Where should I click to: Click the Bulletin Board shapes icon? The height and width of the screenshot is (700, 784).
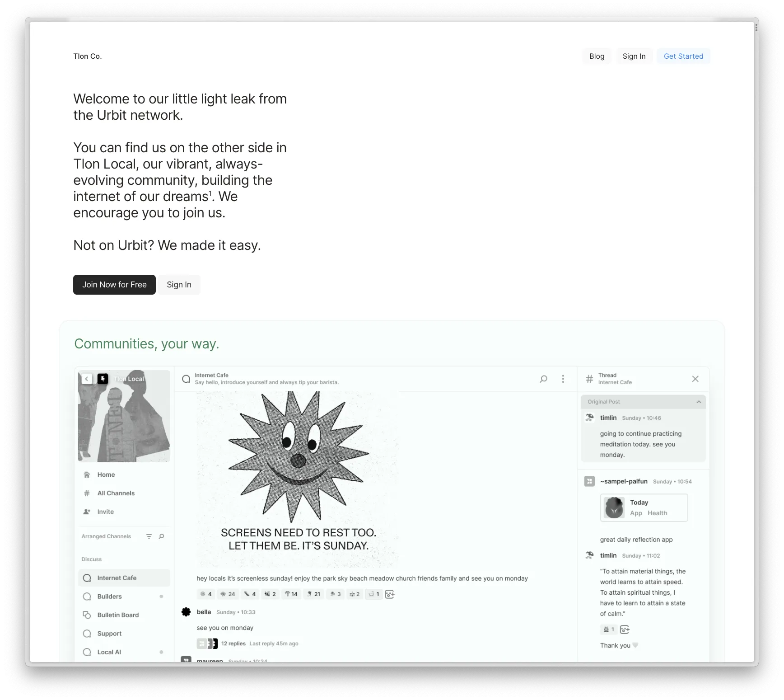click(87, 615)
